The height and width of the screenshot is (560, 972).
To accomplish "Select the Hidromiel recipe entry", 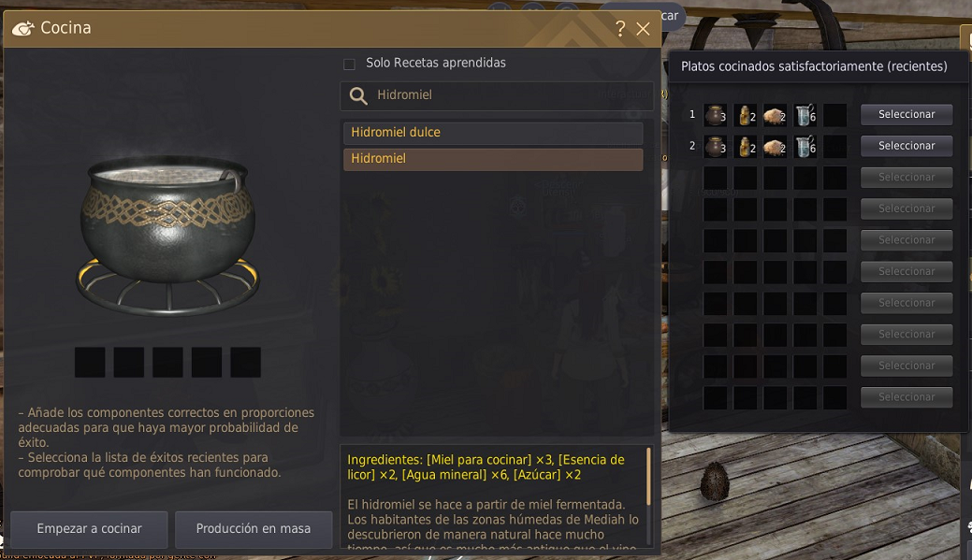I will pyautogui.click(x=493, y=159).
